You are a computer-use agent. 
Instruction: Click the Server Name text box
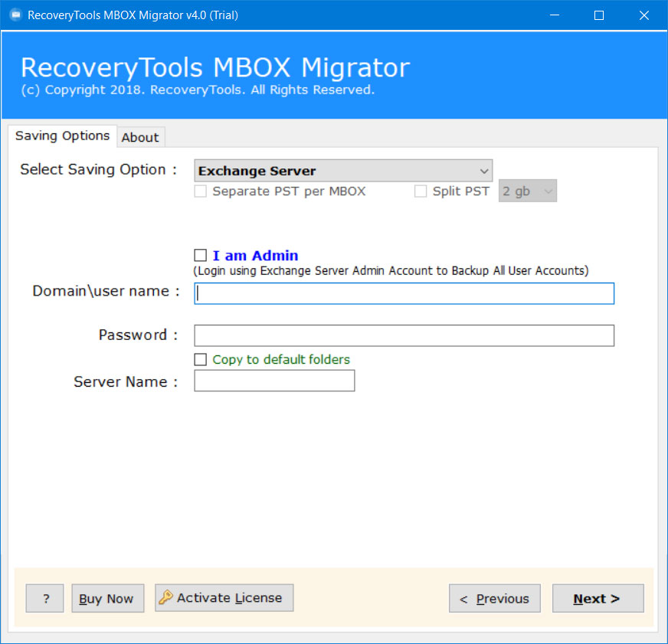(274, 381)
